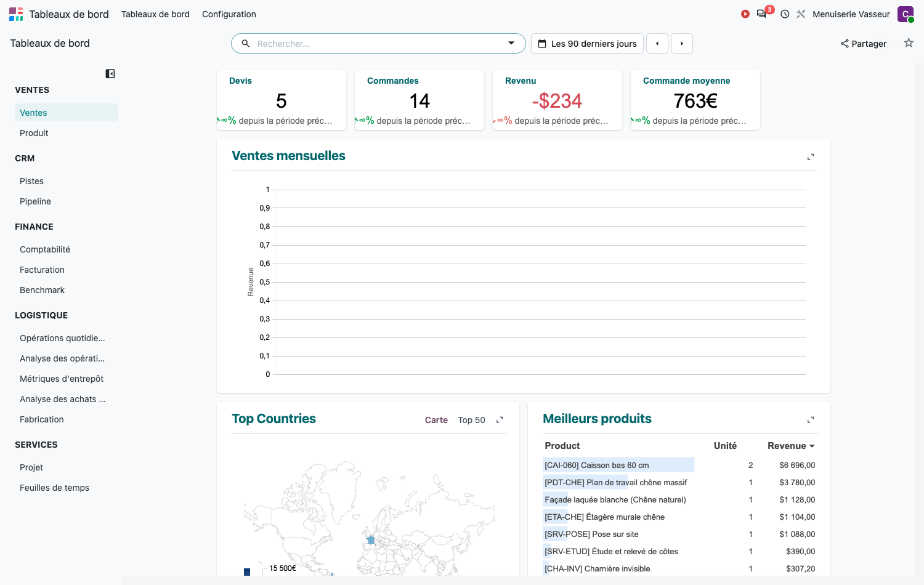This screenshot has width=924, height=585.
Task: Open the debug tools wrench icon
Action: tap(801, 14)
